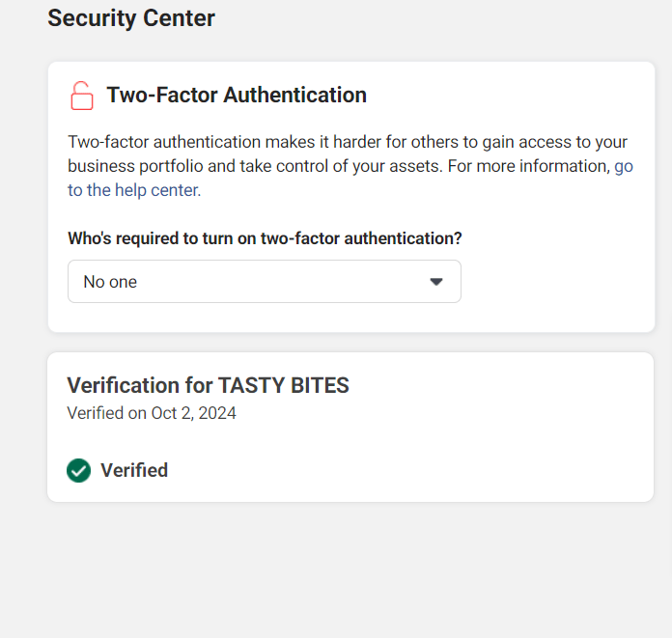Click the "Verification for TASTY BITES" heading
The width and height of the screenshot is (672, 638).
point(208,386)
